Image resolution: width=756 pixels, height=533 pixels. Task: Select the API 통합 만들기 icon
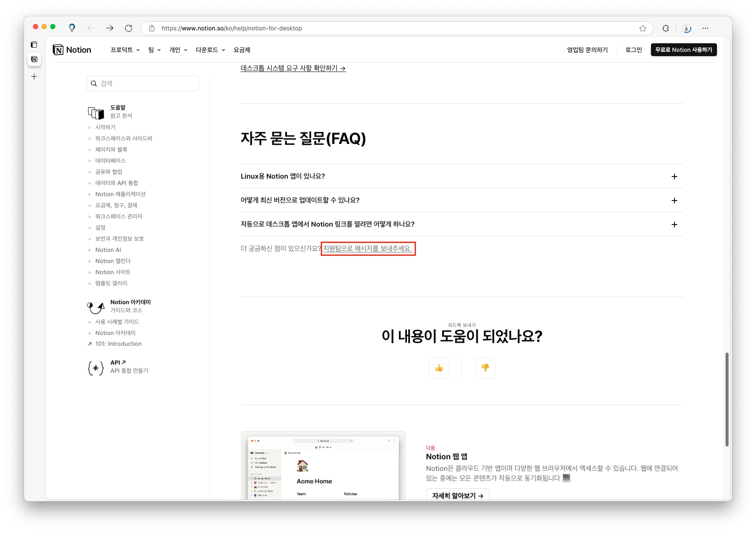click(x=95, y=368)
